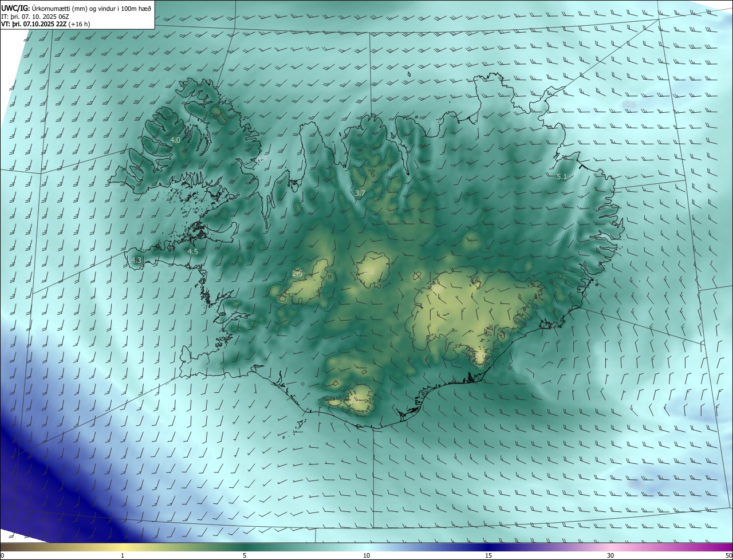
Task: Select the 'Úrkomumætti (mm) og vindur' title line
Action: (77, 7)
